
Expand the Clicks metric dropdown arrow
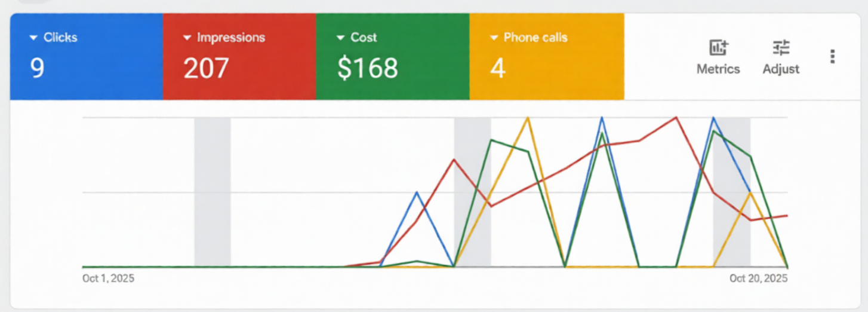pyautogui.click(x=33, y=38)
